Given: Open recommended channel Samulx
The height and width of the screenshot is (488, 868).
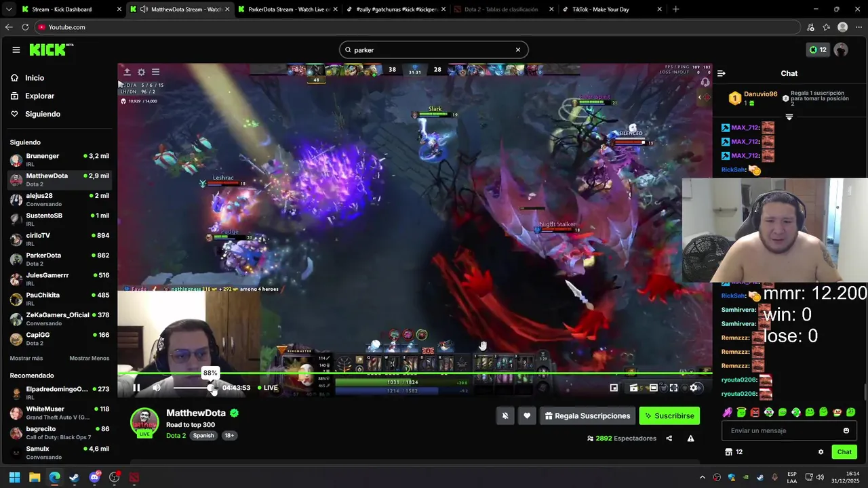Looking at the screenshot, I should coord(60,452).
